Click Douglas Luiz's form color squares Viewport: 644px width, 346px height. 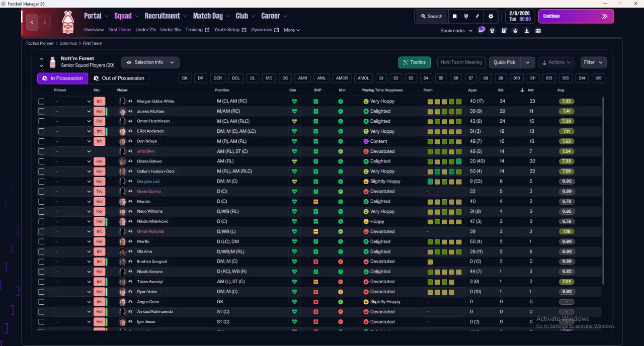pyautogui.click(x=444, y=182)
